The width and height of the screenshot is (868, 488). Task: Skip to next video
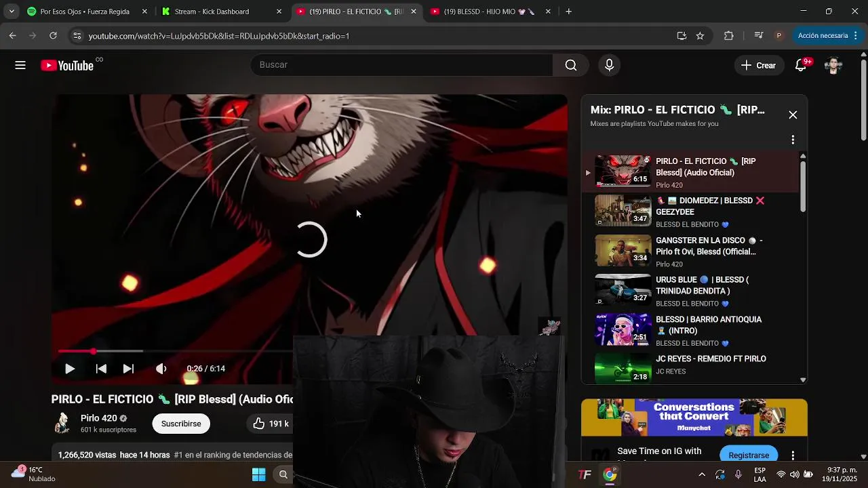click(x=128, y=369)
